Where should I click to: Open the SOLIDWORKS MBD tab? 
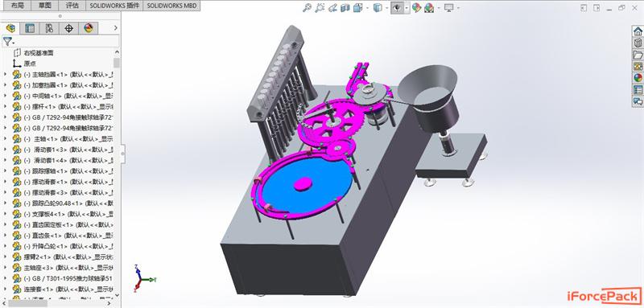tap(171, 6)
